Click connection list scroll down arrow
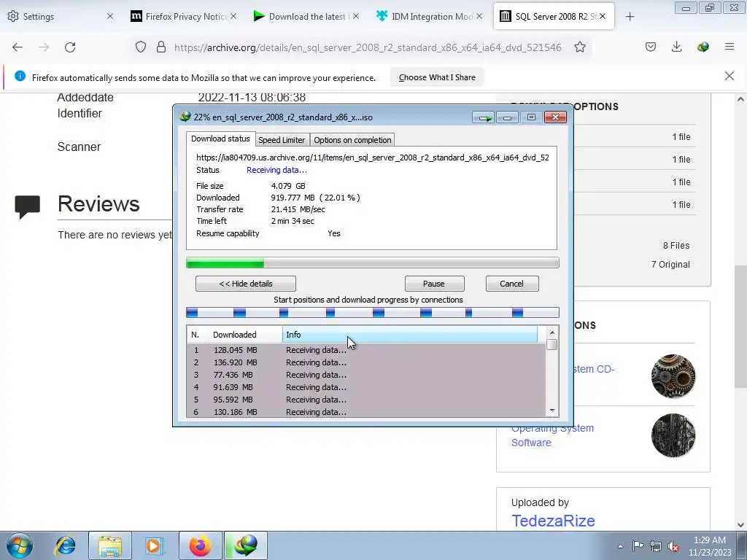Image resolution: width=747 pixels, height=560 pixels. click(x=552, y=411)
